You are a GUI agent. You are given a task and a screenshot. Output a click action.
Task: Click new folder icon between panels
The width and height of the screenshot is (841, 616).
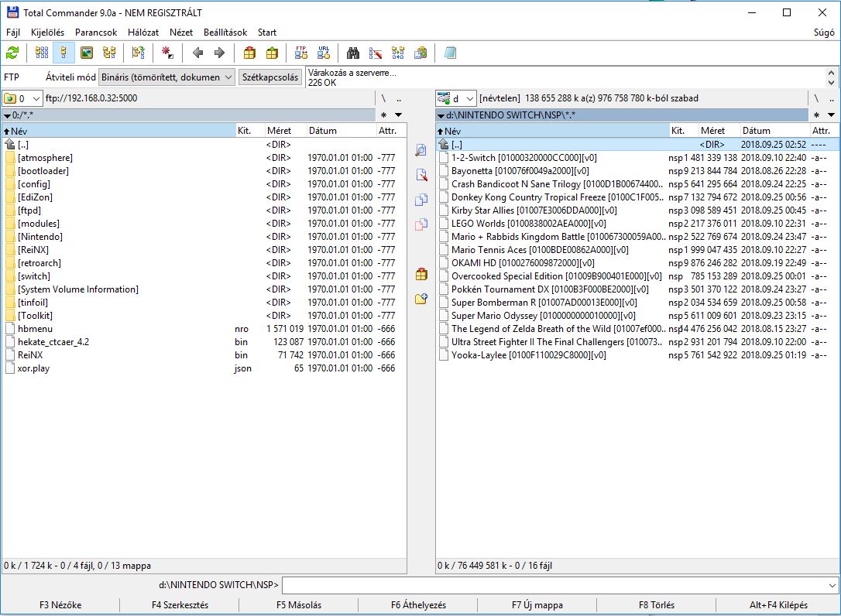(x=421, y=299)
